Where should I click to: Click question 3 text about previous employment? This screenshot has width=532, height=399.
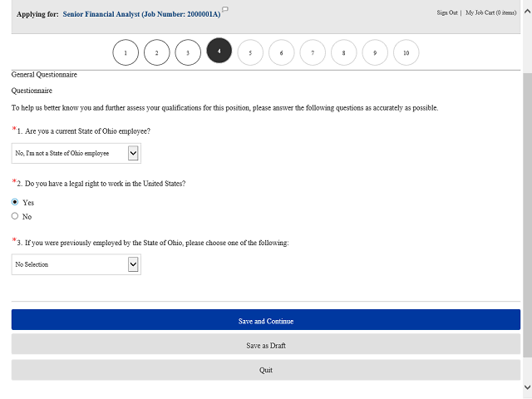(153, 243)
